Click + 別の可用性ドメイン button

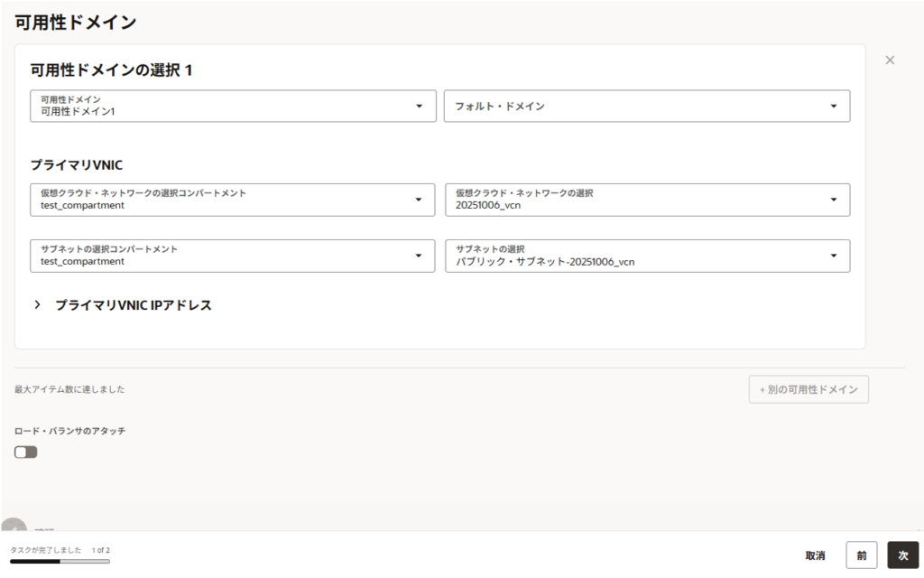tap(808, 389)
